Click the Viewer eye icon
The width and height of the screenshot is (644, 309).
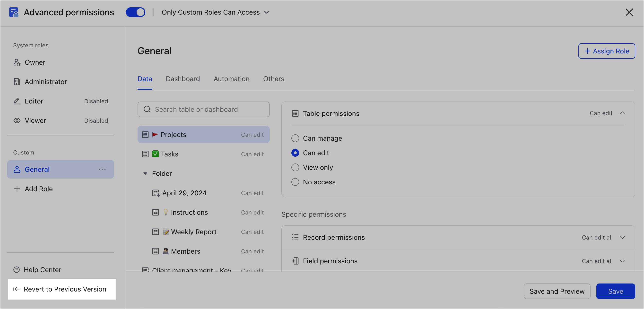(x=17, y=120)
